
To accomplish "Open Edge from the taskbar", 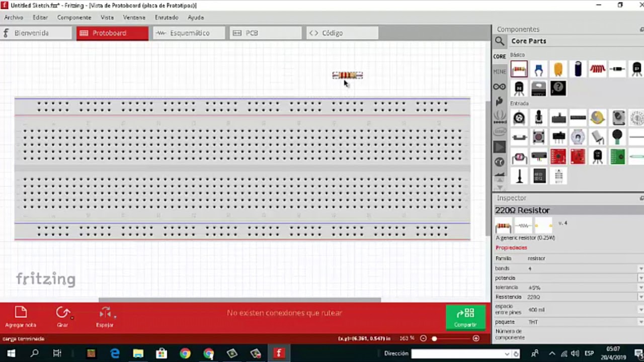I will (x=115, y=353).
